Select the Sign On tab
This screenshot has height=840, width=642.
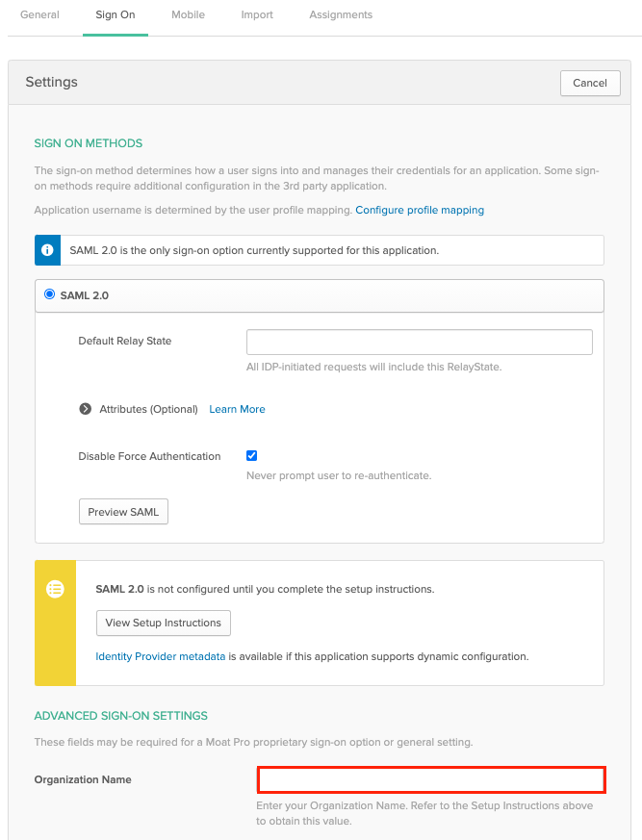tap(116, 15)
